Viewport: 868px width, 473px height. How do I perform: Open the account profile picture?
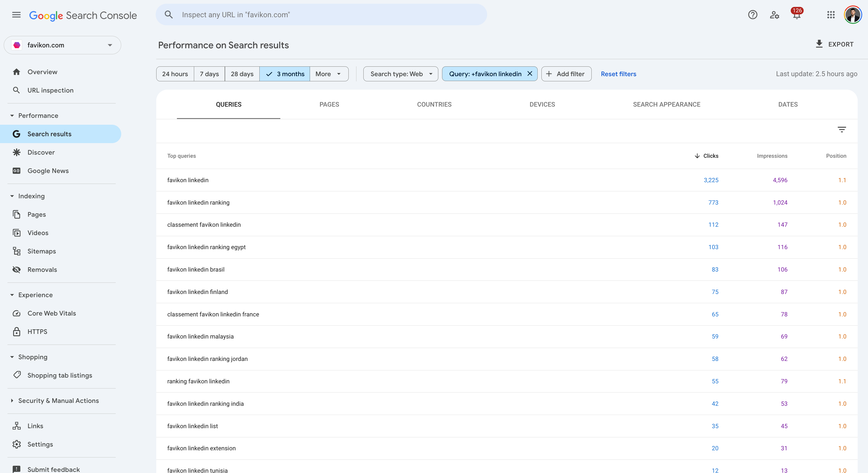pyautogui.click(x=852, y=15)
